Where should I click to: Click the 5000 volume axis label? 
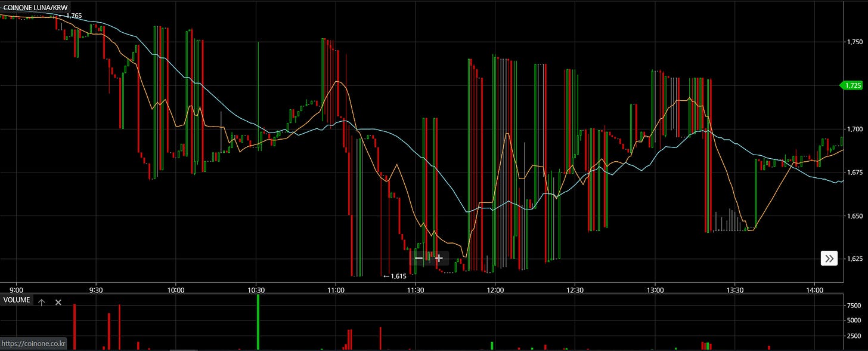point(854,320)
